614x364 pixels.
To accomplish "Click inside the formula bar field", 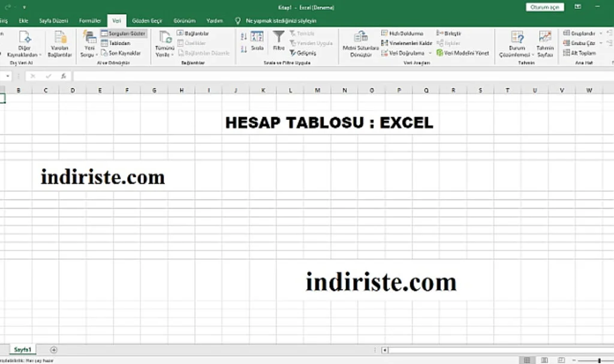I will pos(342,76).
